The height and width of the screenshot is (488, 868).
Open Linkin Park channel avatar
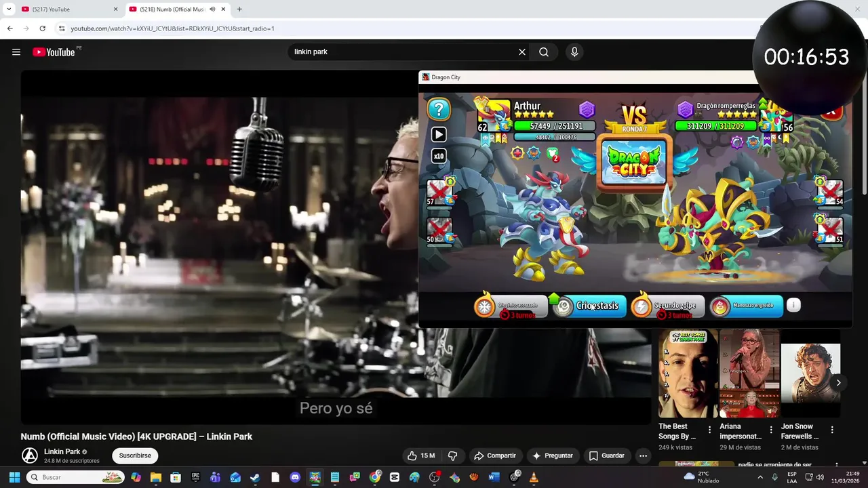(30, 455)
